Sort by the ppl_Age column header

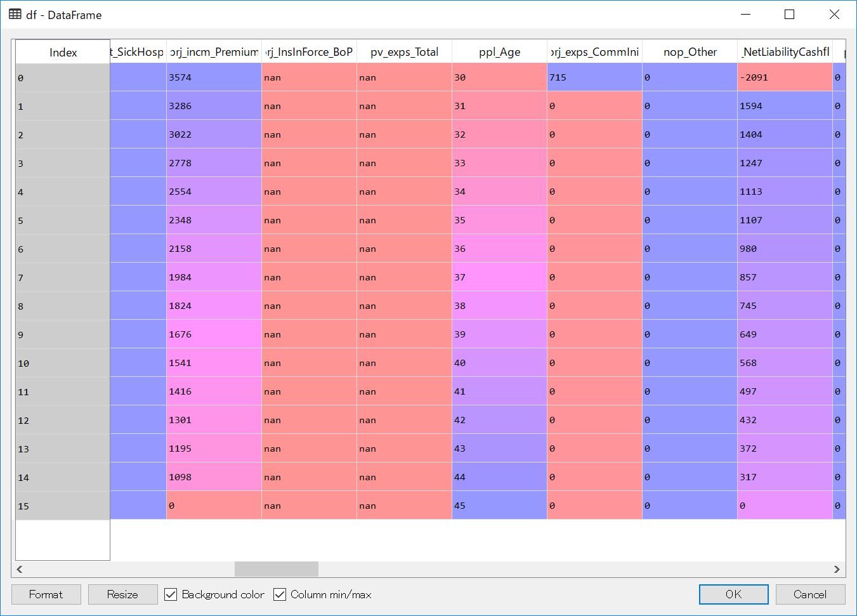point(499,52)
